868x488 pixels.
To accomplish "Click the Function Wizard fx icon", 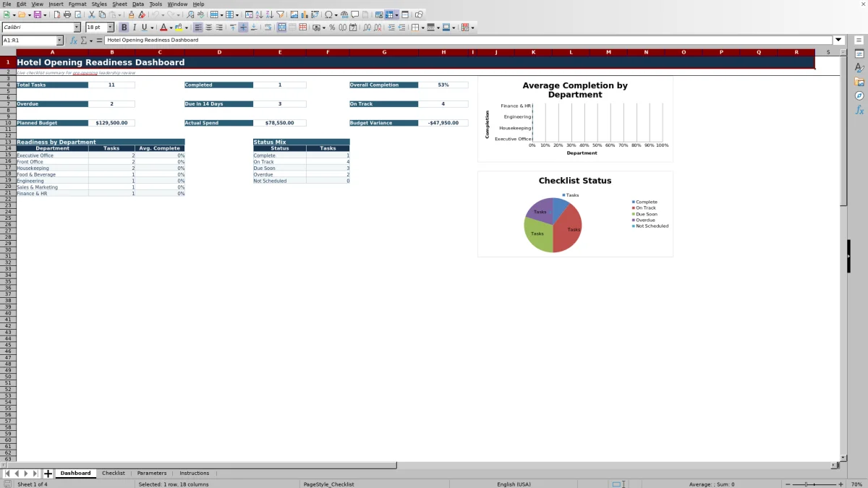I will [x=74, y=40].
